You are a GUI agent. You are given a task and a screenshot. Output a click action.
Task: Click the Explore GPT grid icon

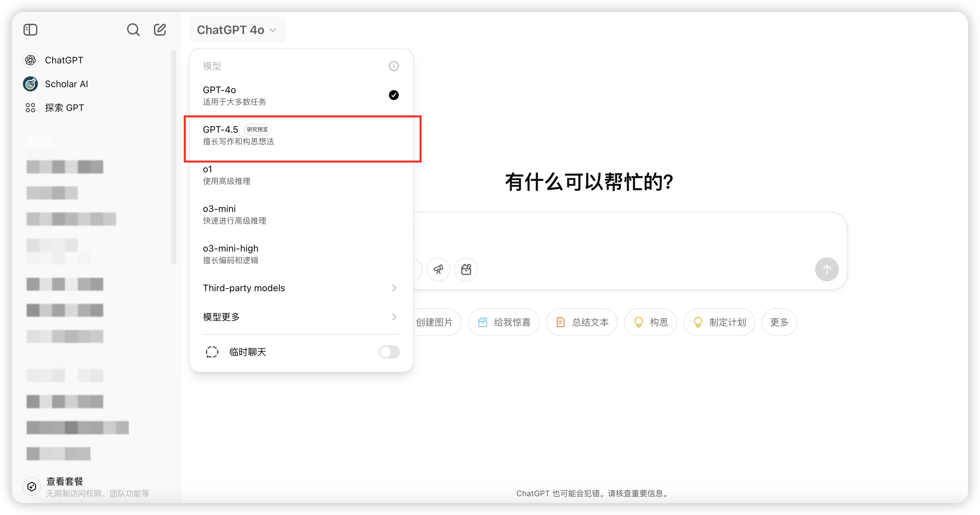pos(30,108)
